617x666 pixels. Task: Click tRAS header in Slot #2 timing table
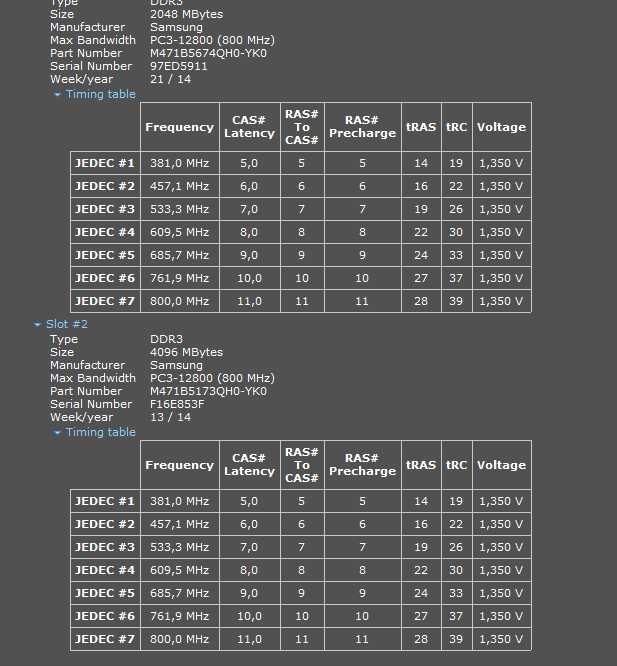pos(421,465)
